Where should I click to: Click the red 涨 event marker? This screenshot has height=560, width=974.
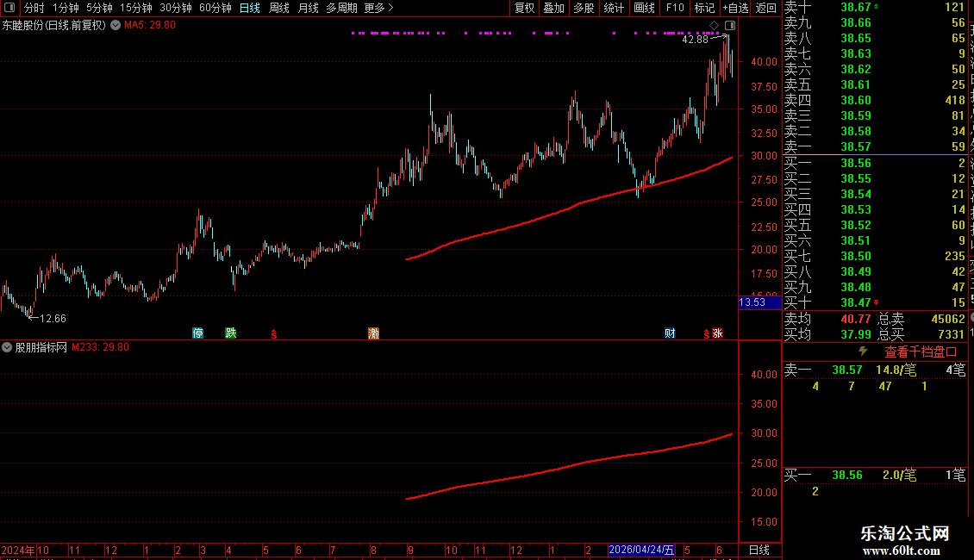point(717,333)
